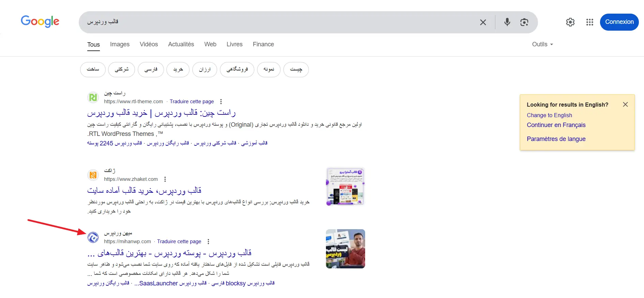Open the three-dot menu for rtl-theme.com result
The image size is (644, 298).
(221, 101)
